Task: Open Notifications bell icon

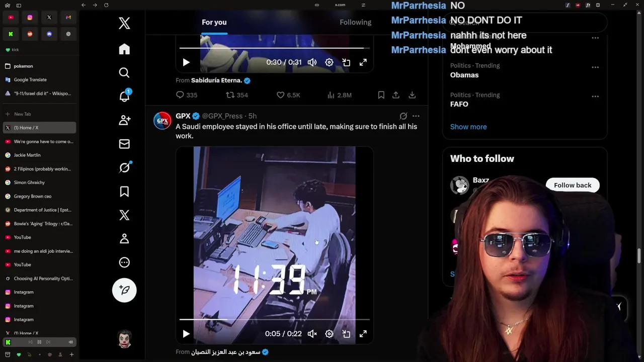Action: coord(124,97)
